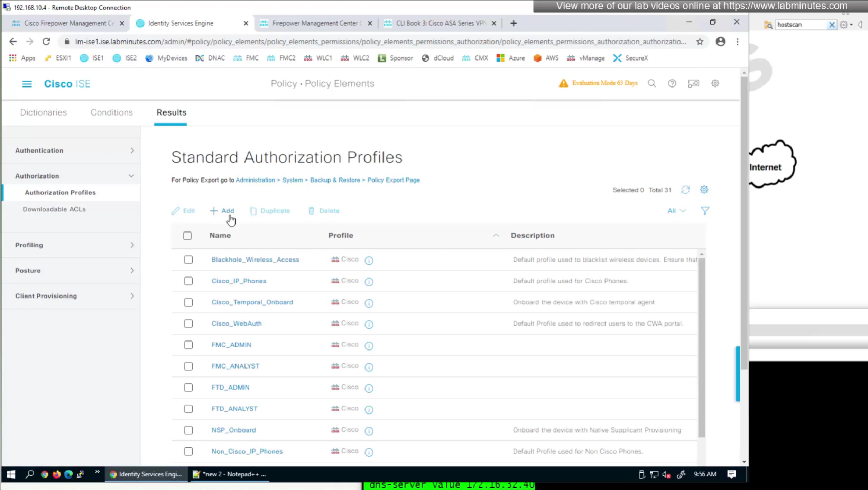Open Notepad++ from the Windows taskbar
This screenshot has height=490, width=868.
229,474
